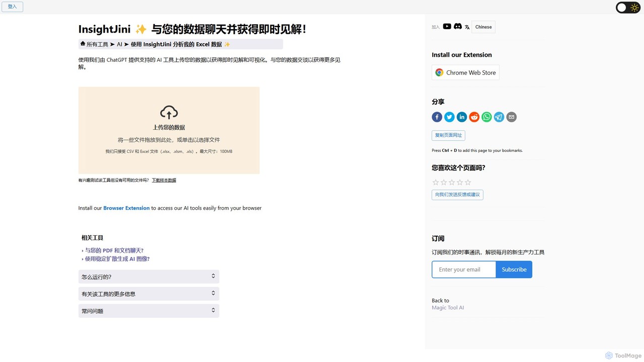Open the YouTube channel icon

click(x=447, y=26)
